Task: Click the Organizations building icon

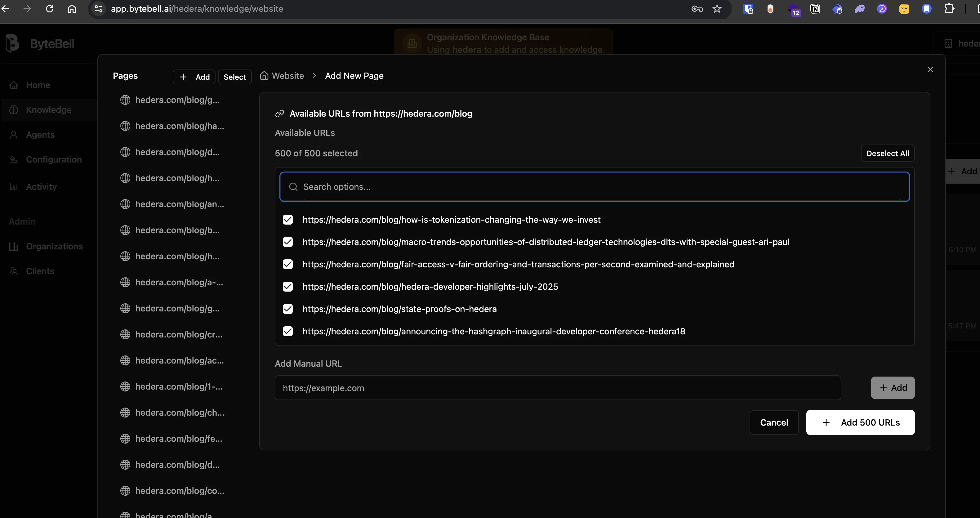Action: pyautogui.click(x=14, y=246)
